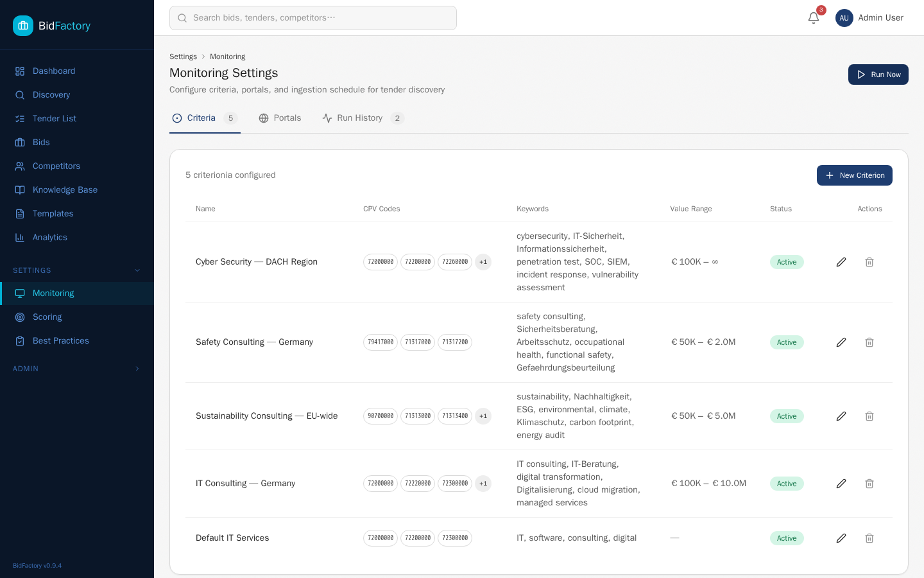Click CPV code 79417000 chip
Screen dimensions: 924x578
point(381,342)
